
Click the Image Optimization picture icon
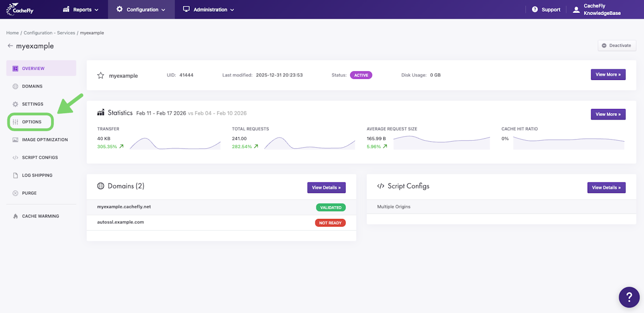tap(15, 140)
